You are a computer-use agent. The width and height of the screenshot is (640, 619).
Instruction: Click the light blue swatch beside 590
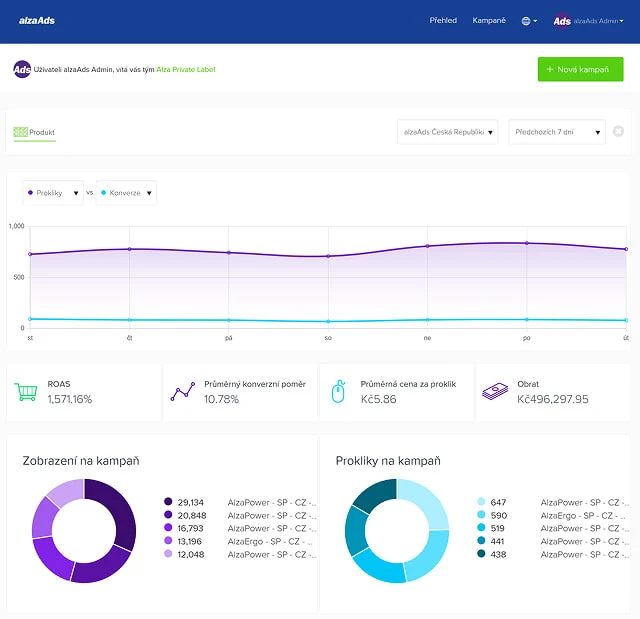(x=481, y=515)
